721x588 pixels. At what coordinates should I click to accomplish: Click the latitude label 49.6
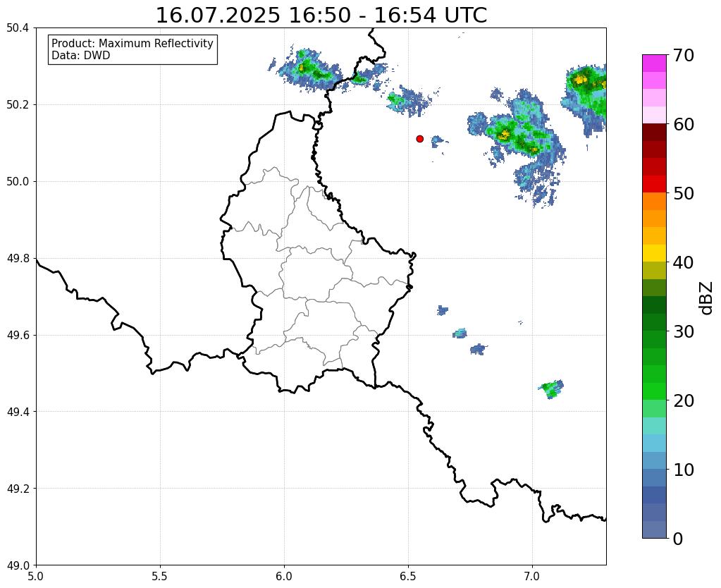[18, 336]
